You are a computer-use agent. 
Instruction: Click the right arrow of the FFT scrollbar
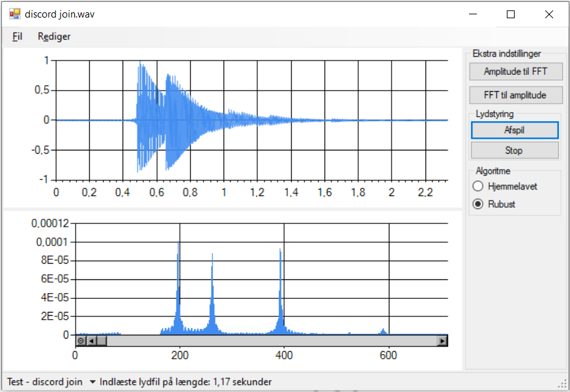442,340
